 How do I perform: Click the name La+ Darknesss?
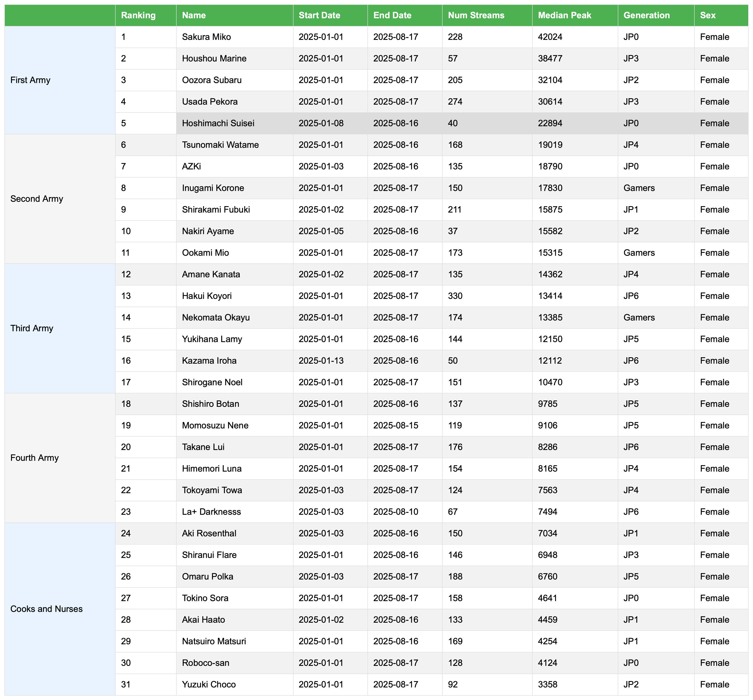pos(211,512)
